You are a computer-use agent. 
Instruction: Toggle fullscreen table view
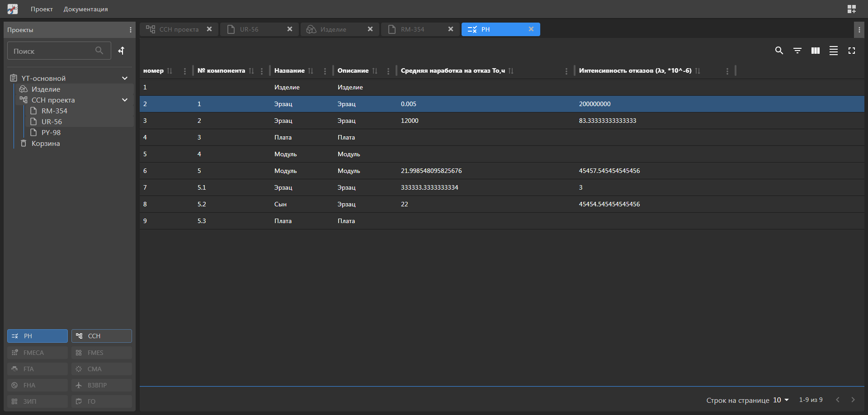coord(851,51)
